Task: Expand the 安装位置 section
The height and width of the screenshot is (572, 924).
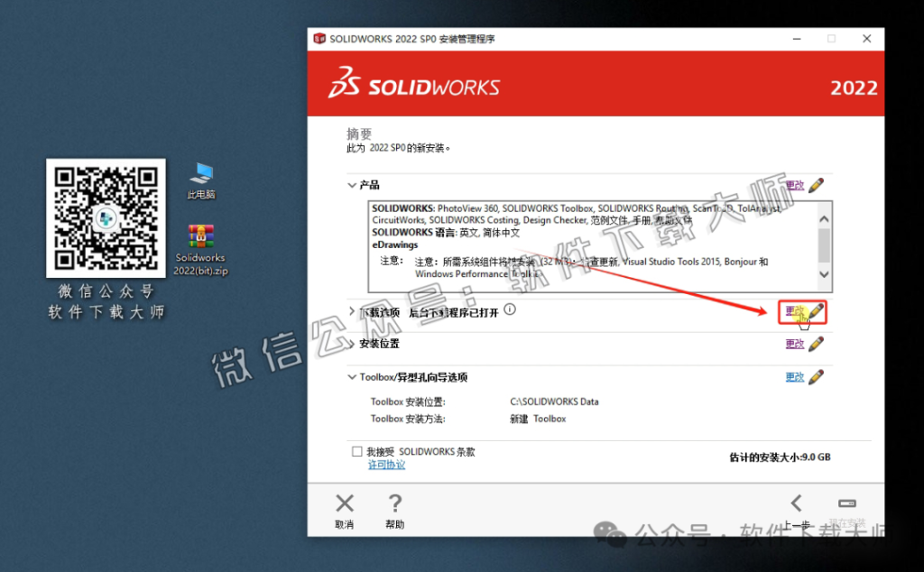Action: (x=352, y=344)
